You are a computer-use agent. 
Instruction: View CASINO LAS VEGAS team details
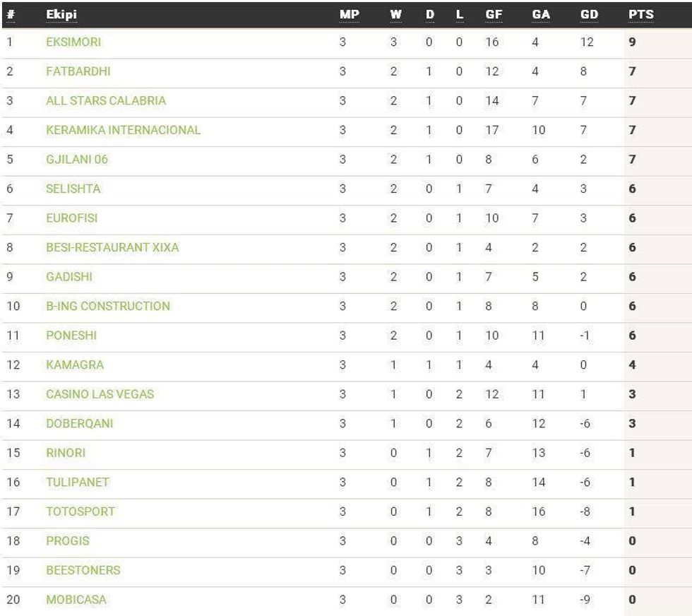(100, 393)
